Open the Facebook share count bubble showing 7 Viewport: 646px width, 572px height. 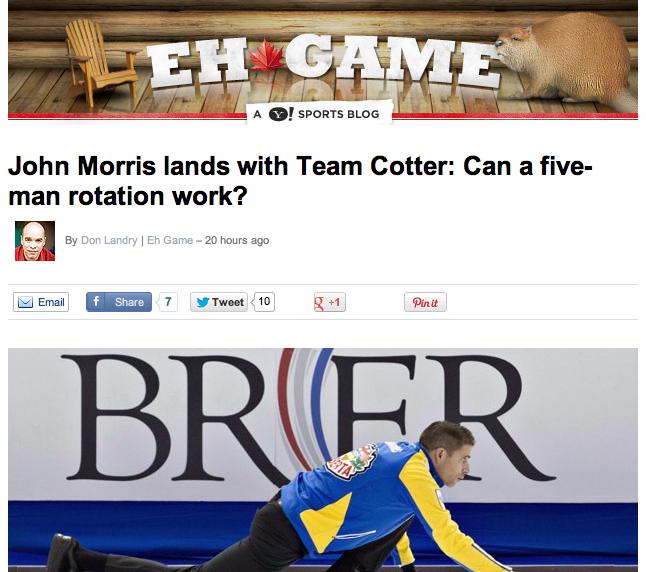pyautogui.click(x=168, y=302)
